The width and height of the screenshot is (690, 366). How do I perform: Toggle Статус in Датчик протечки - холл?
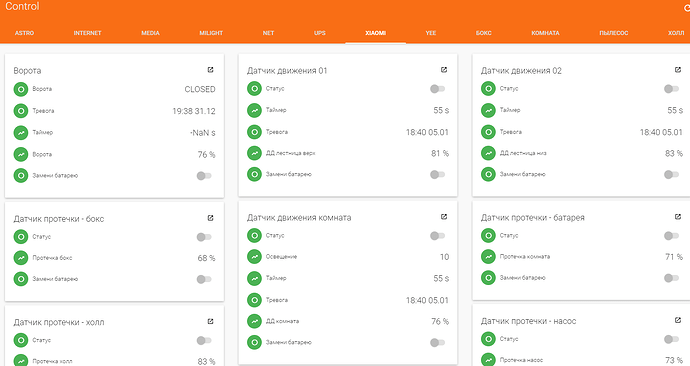[x=204, y=340]
